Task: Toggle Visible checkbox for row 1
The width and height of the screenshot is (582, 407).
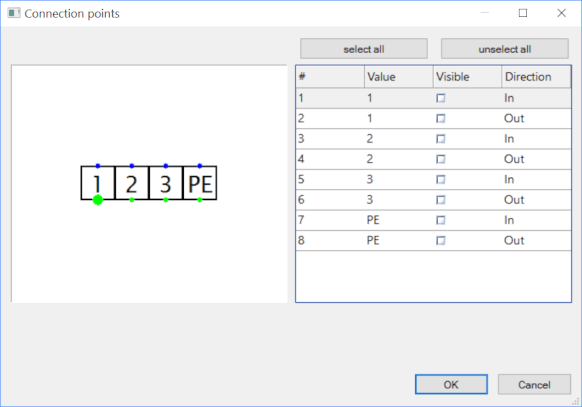Action: 441,98
